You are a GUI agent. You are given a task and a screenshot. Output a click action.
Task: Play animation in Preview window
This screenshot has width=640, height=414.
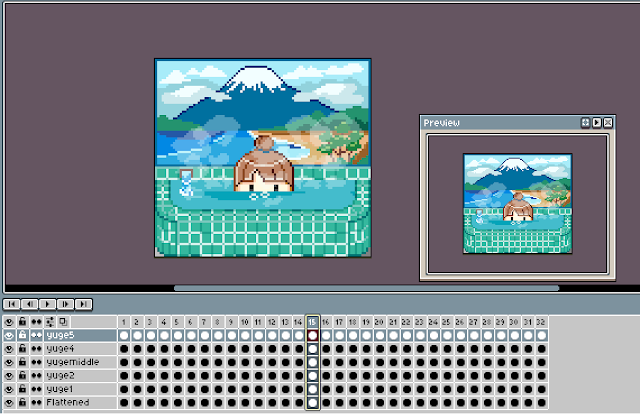tap(597, 122)
